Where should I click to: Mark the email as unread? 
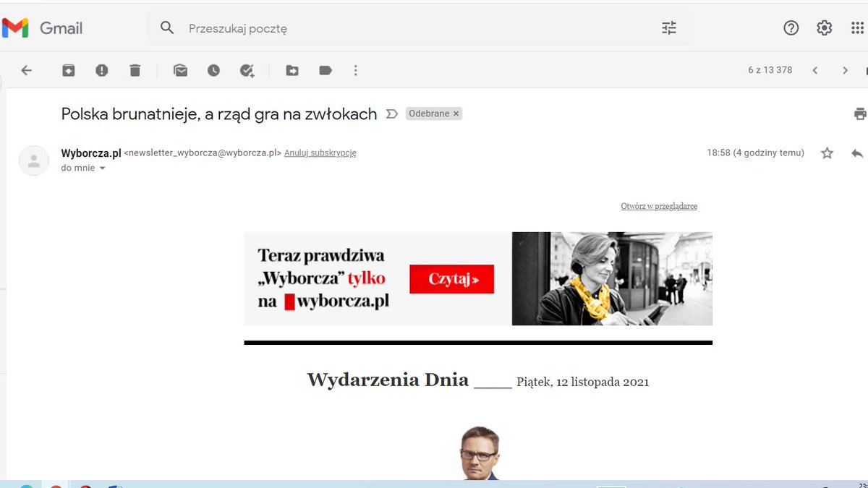[180, 70]
